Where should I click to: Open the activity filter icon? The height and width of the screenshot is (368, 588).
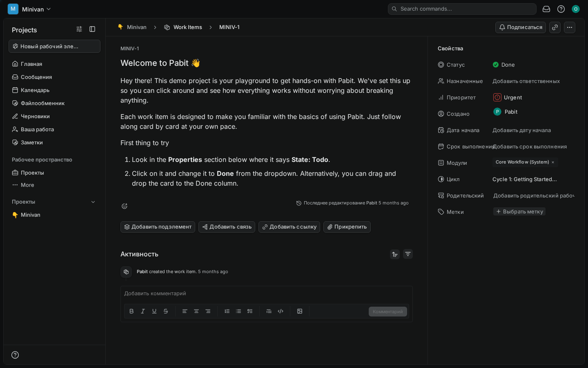(408, 254)
